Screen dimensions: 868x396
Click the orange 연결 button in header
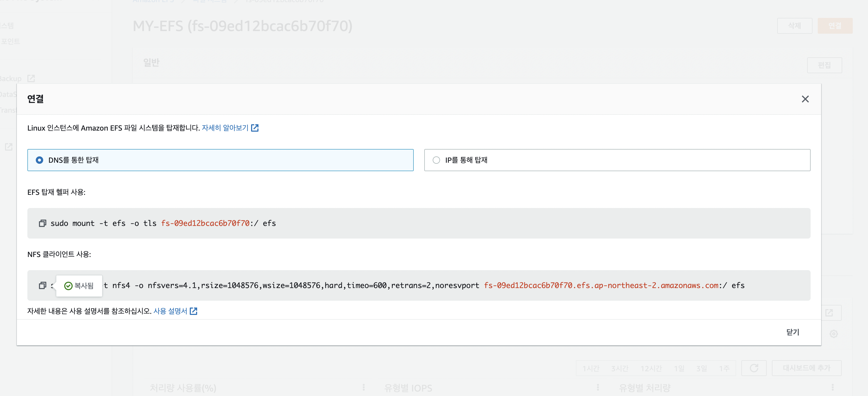[835, 26]
